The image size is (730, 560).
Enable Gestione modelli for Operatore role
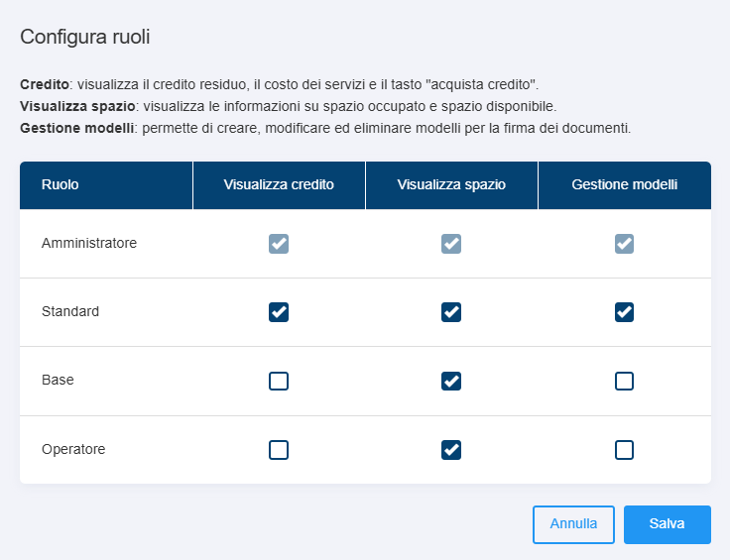pyautogui.click(x=624, y=450)
